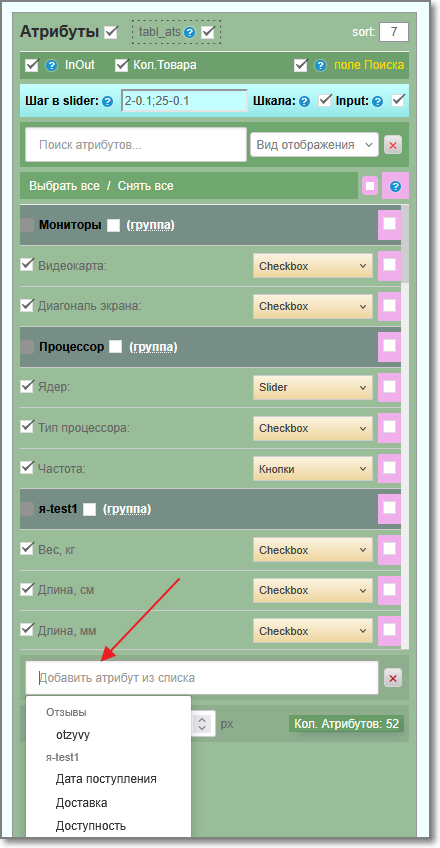Image resolution: width=440 pixels, height=848 pixels.
Task: Choose otzyvy in the dropdown list
Action: click(x=73, y=735)
